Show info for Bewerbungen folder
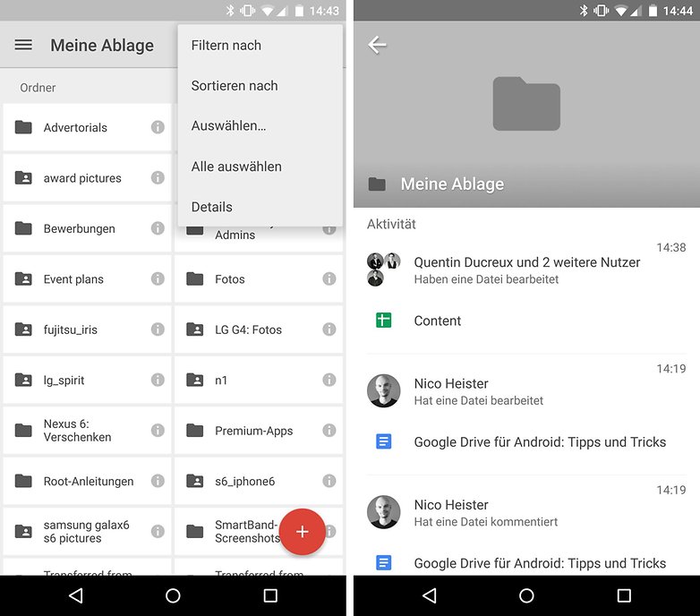 coord(158,228)
